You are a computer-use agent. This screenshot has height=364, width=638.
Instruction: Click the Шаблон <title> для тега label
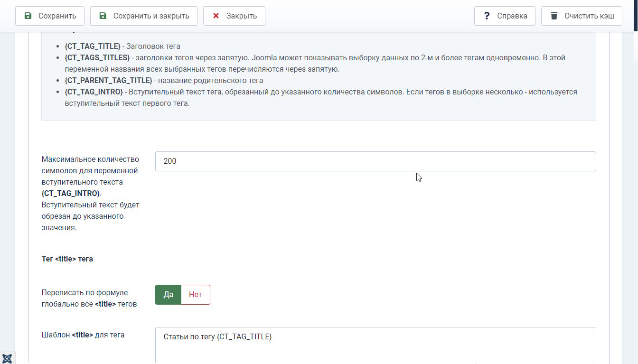point(84,335)
